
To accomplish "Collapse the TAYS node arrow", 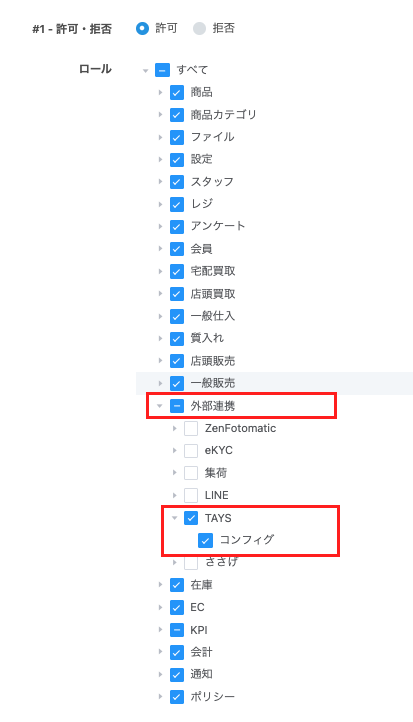I will point(175,518).
